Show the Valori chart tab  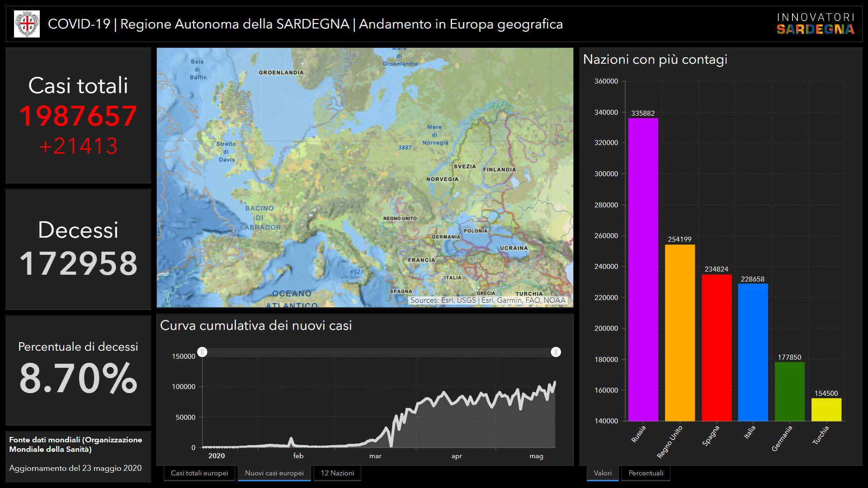point(602,473)
